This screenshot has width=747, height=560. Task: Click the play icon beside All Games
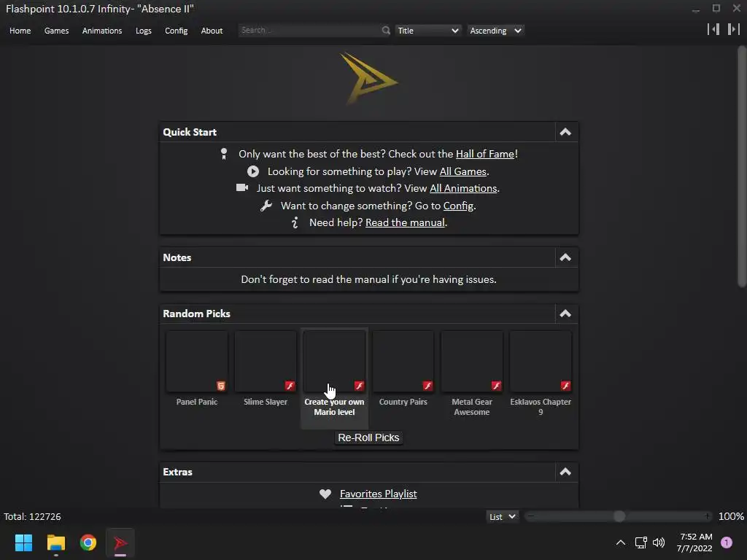click(x=253, y=171)
